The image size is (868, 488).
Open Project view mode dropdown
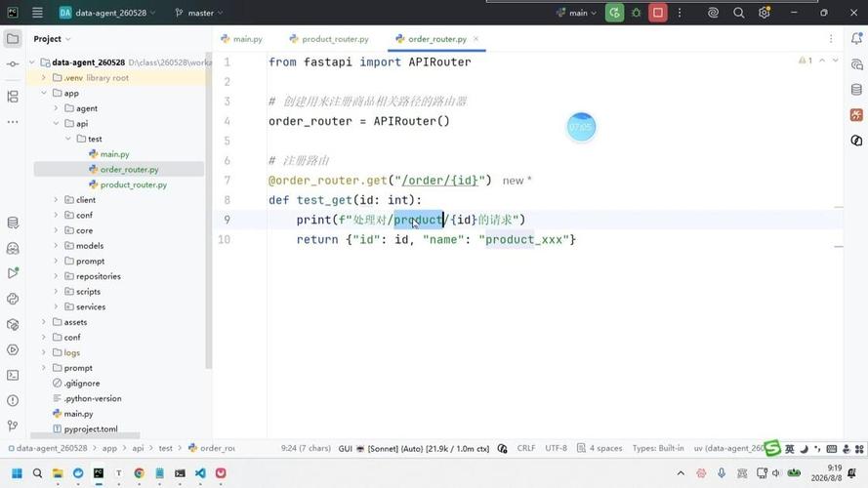(52, 39)
